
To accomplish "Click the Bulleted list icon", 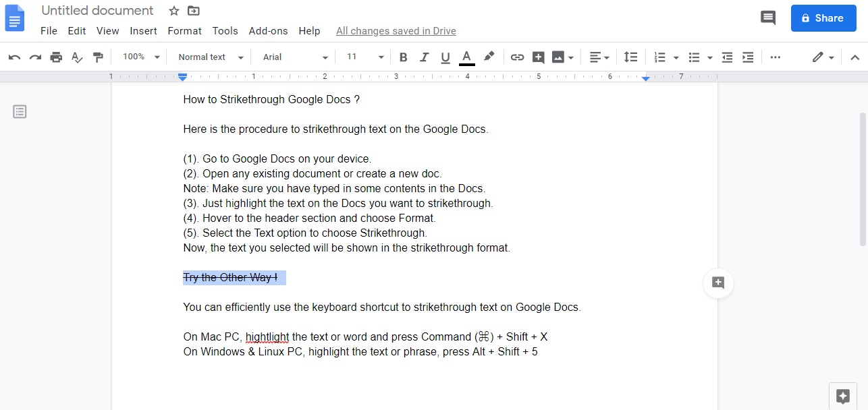I will tap(694, 57).
